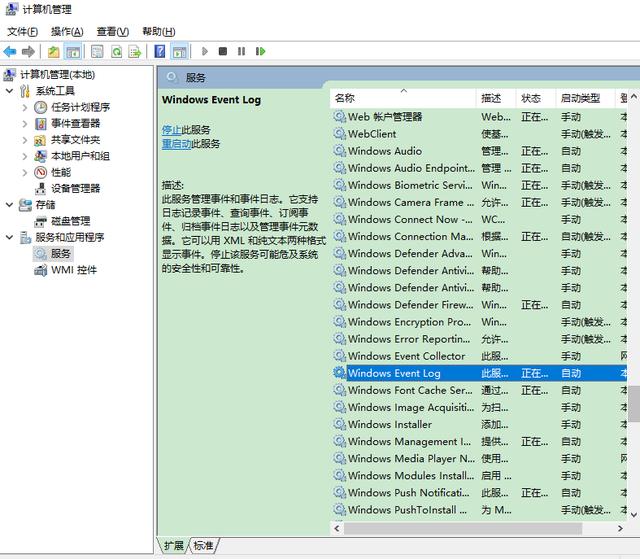Select 本地用户和组 in the tree

[x=80, y=156]
